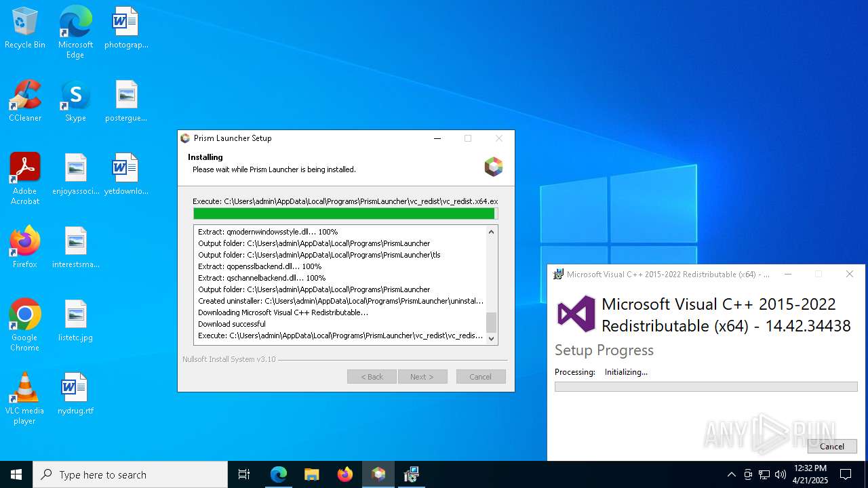Click the 'Setup Progress' heading
The height and width of the screenshot is (488, 868).
[604, 350]
